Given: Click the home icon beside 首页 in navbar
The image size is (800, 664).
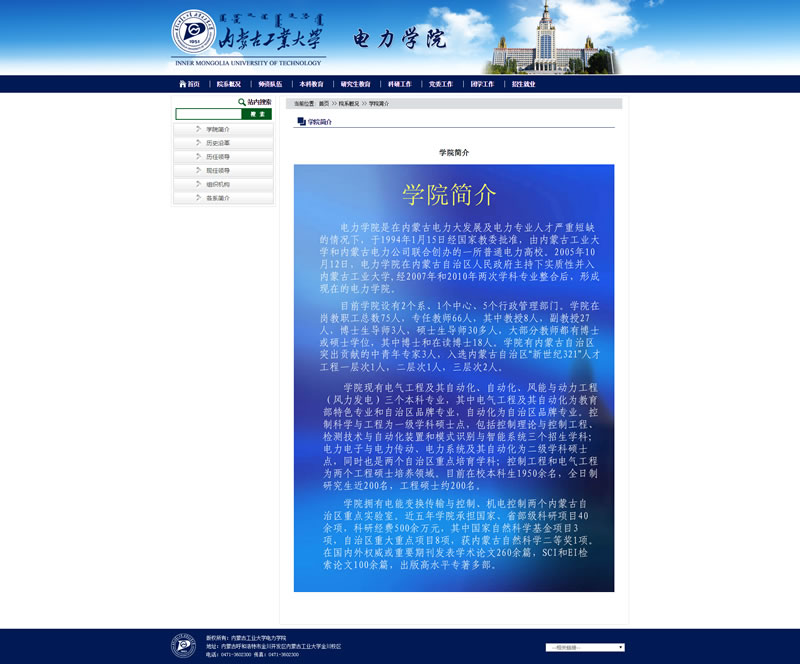Looking at the screenshot, I should pyautogui.click(x=181, y=84).
